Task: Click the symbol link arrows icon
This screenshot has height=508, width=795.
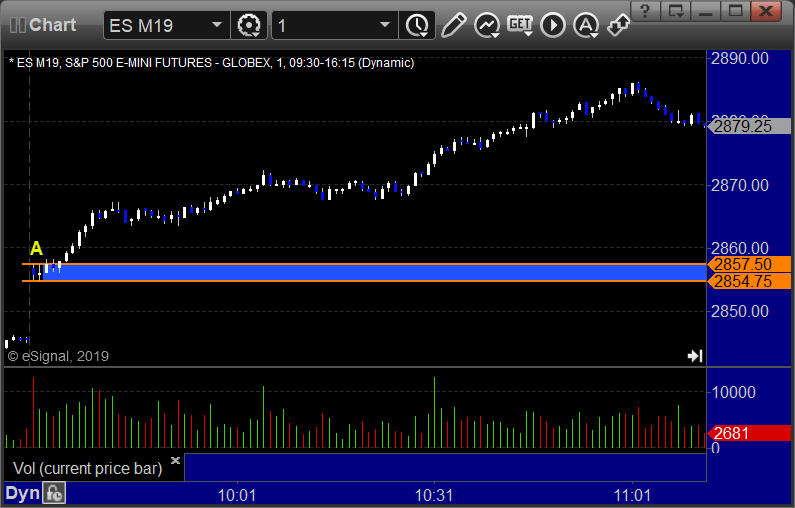Action: coord(619,25)
